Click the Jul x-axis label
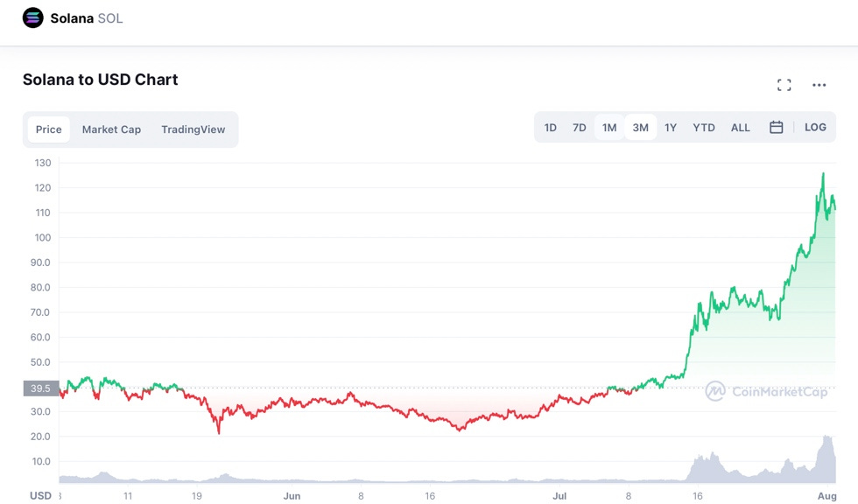 [559, 496]
